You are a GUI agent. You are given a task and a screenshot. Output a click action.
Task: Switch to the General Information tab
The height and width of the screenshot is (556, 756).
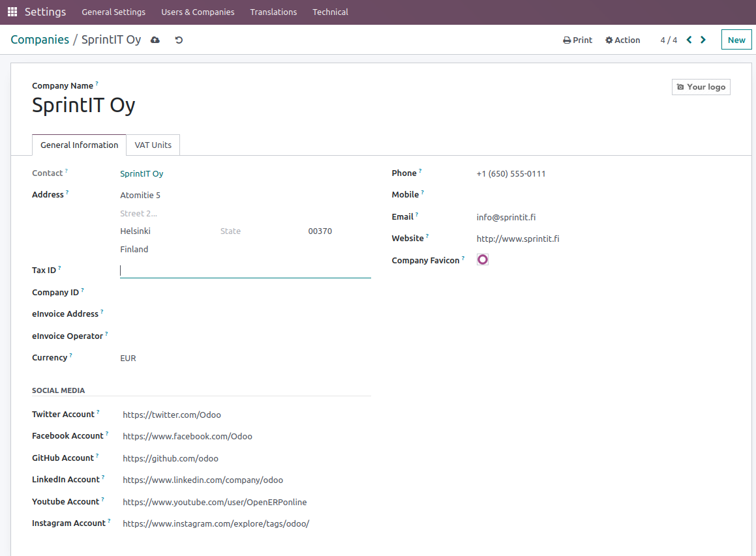[79, 145]
